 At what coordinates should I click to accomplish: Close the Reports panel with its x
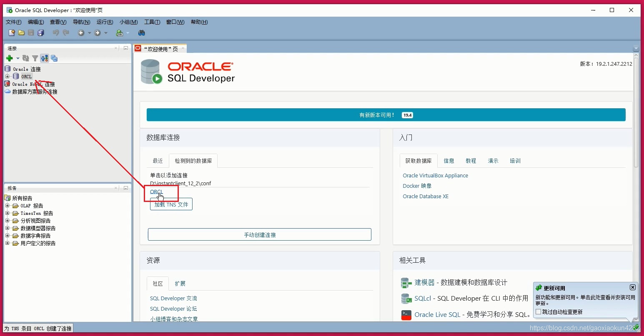[x=116, y=188]
